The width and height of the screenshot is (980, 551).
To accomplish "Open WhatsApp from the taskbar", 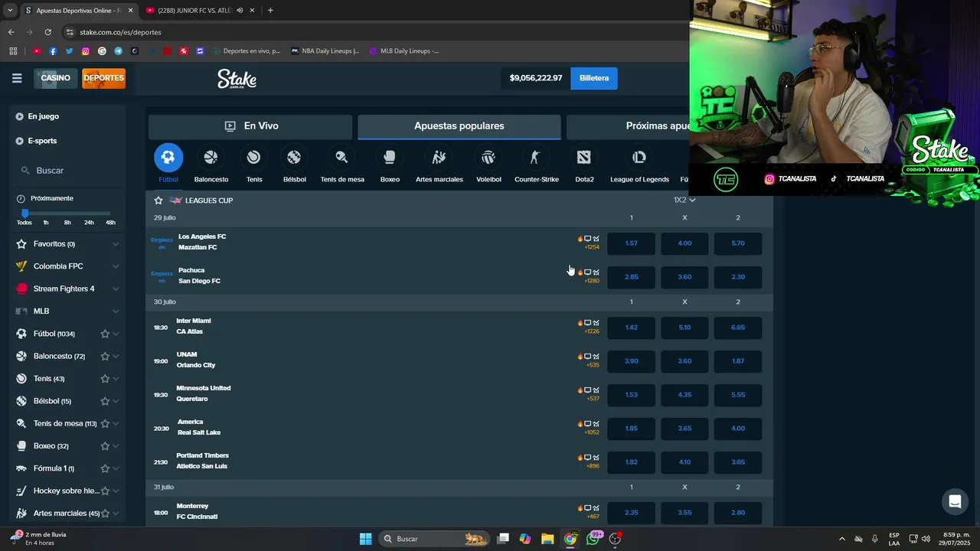I will [593, 539].
